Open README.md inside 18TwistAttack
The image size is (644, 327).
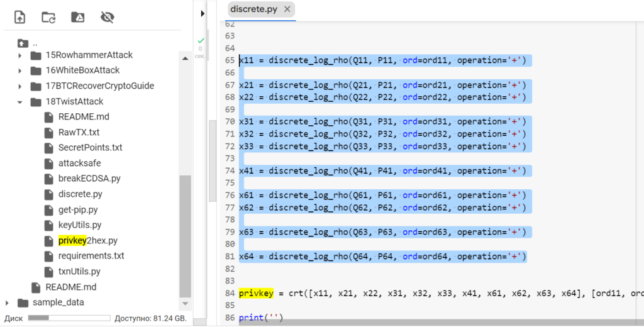point(84,117)
